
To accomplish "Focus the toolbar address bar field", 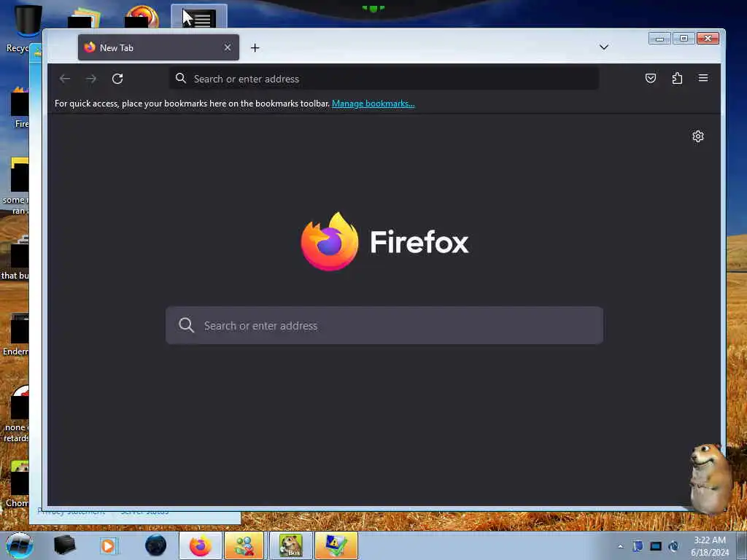I will (x=384, y=79).
